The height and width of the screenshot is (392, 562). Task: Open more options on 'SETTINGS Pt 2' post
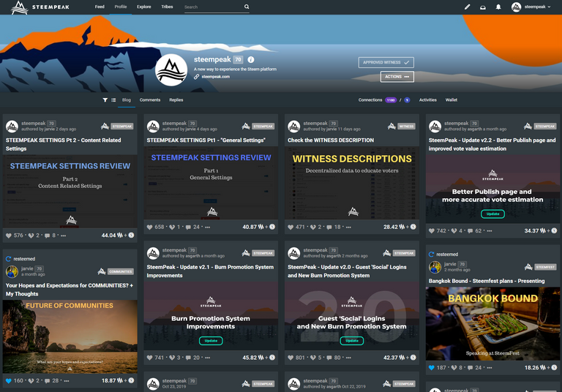point(64,235)
